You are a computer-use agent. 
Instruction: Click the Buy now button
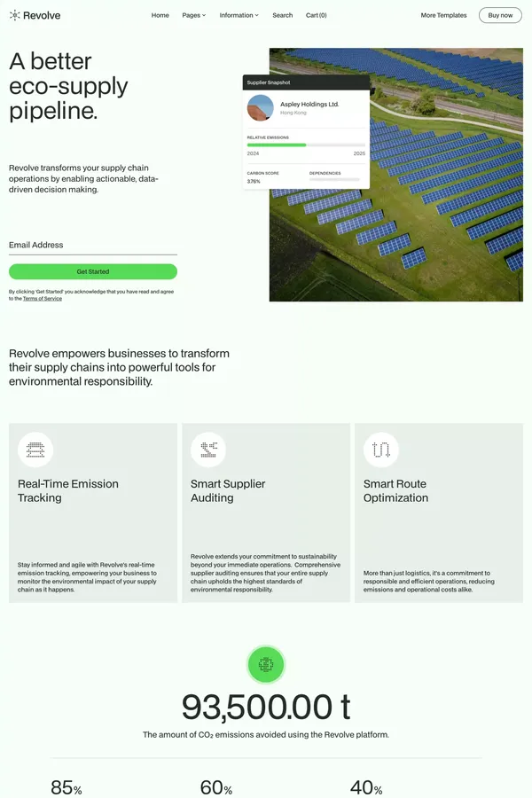[500, 15]
